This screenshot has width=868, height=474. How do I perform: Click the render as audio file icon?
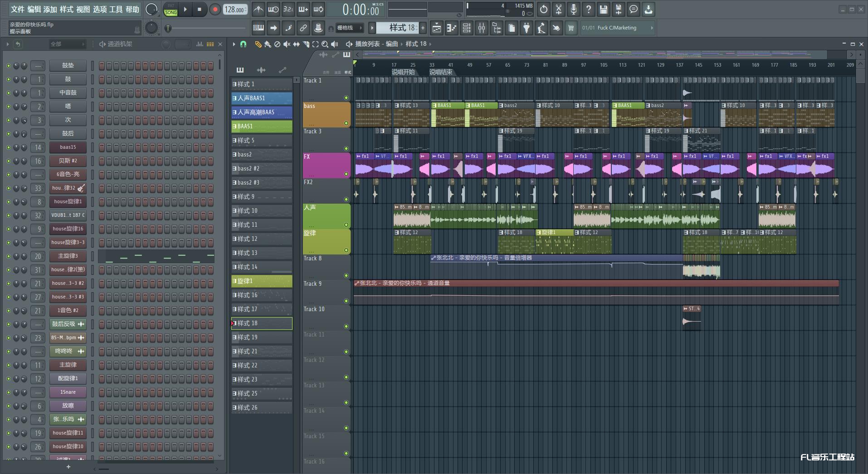click(619, 9)
